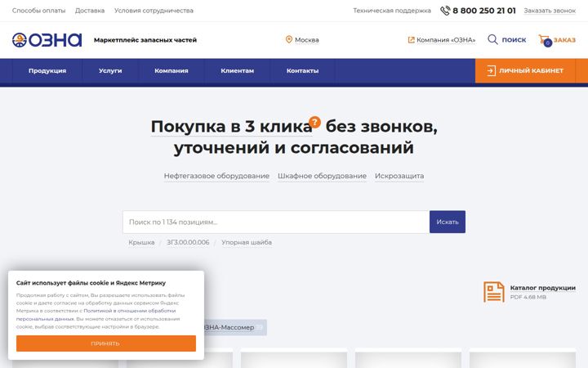Viewport: 588px width, 368px height.
Task: Select Шкафное оборудование category
Action: (x=322, y=176)
